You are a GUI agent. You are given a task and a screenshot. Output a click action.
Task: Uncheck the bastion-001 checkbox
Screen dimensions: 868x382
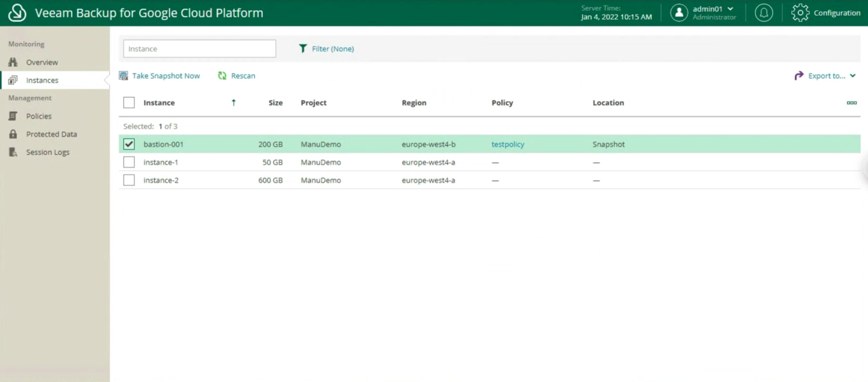129,144
